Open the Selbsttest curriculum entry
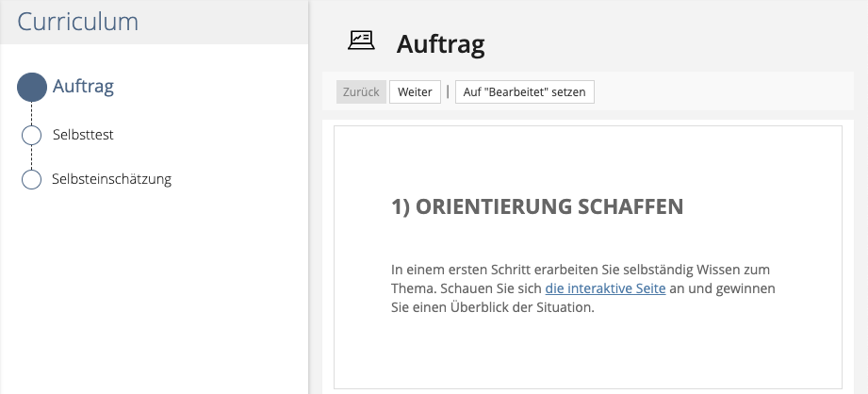 coord(83,135)
